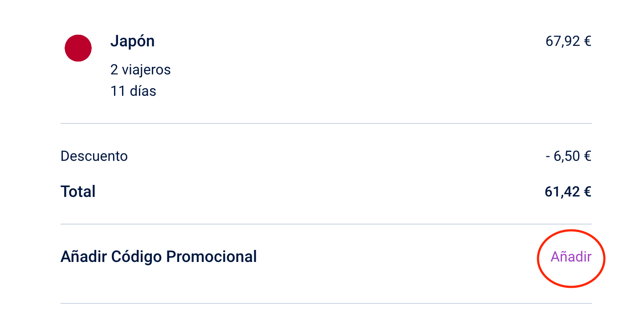Click the divider below the promo code row
The image size is (644, 327).
326,303
